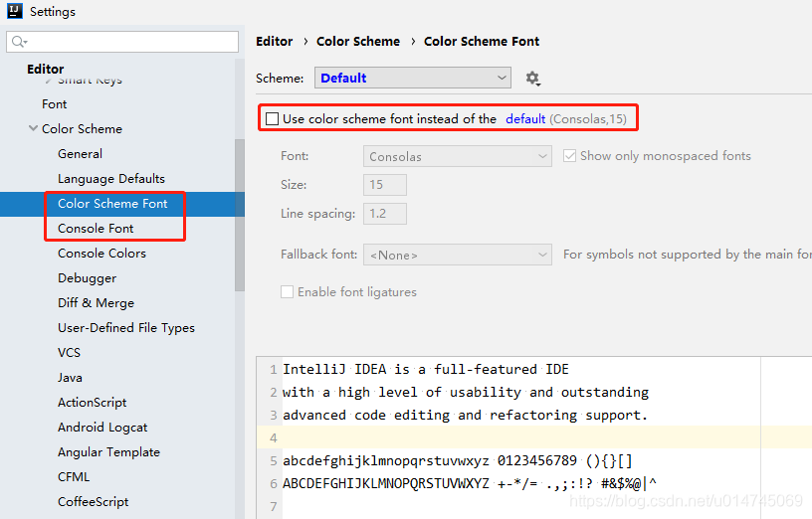Click preview line 'with a high level of usability'
The width and height of the screenshot is (812, 519).
pyautogui.click(x=466, y=392)
